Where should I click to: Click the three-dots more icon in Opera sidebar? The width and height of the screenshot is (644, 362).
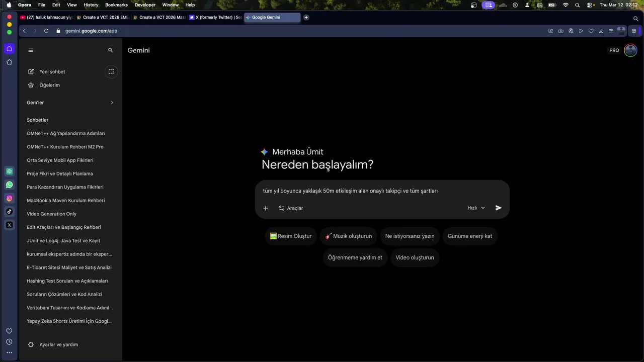pos(9,353)
